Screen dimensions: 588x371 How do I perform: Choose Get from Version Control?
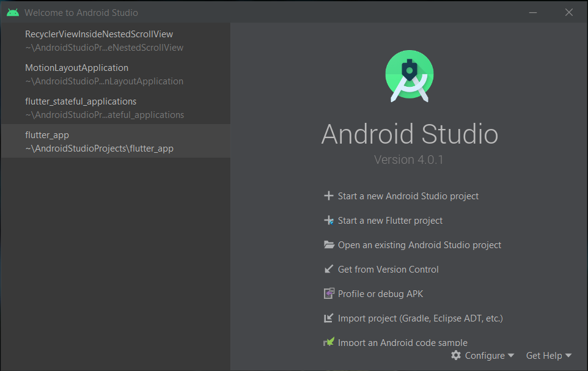[388, 270]
